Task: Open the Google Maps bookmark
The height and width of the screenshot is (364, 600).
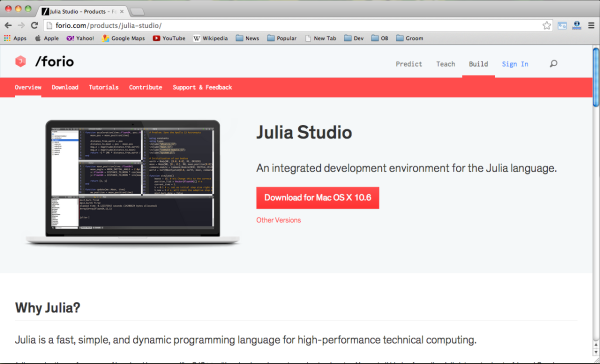Action: point(124,38)
